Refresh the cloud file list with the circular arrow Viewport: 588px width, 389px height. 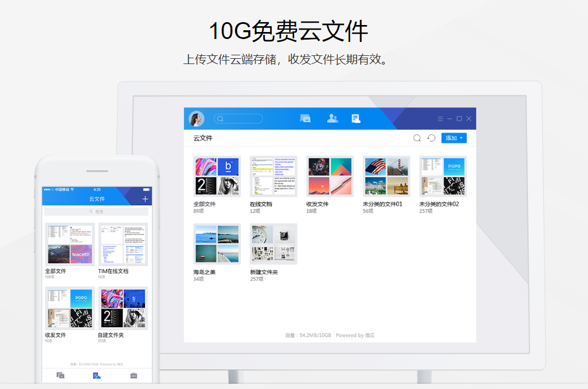pos(431,138)
